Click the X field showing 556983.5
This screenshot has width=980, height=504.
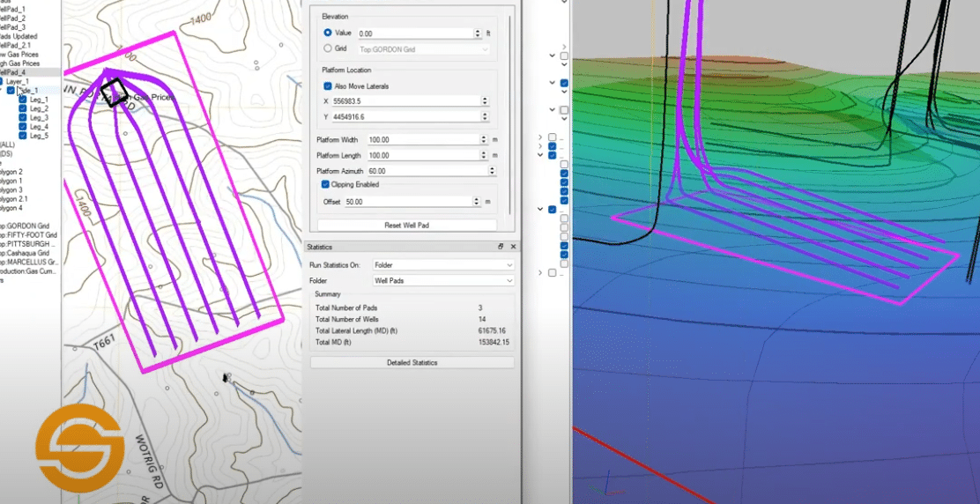(x=405, y=101)
